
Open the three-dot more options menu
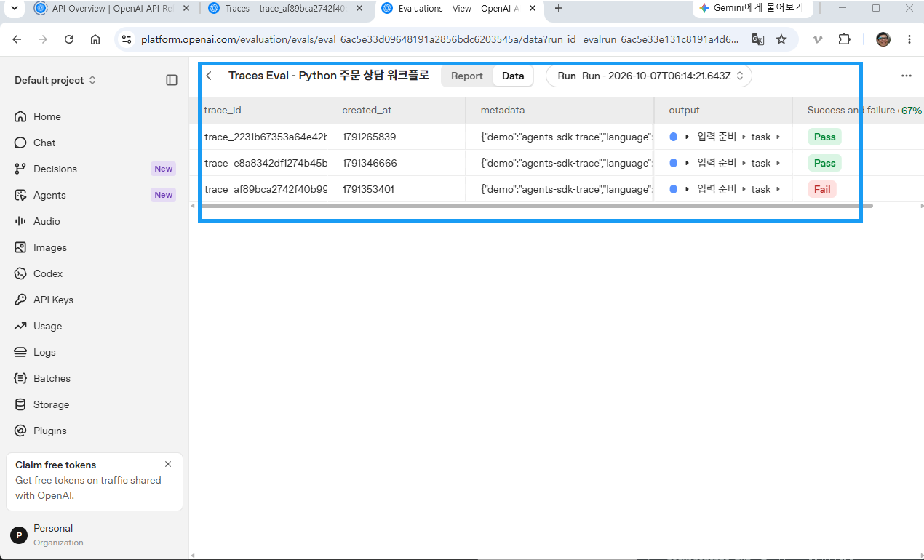(x=906, y=76)
